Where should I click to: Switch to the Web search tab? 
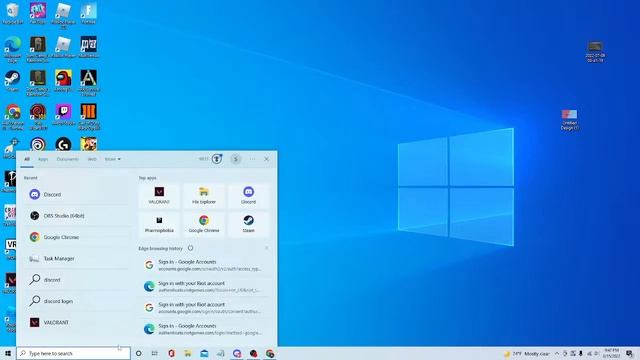point(92,159)
